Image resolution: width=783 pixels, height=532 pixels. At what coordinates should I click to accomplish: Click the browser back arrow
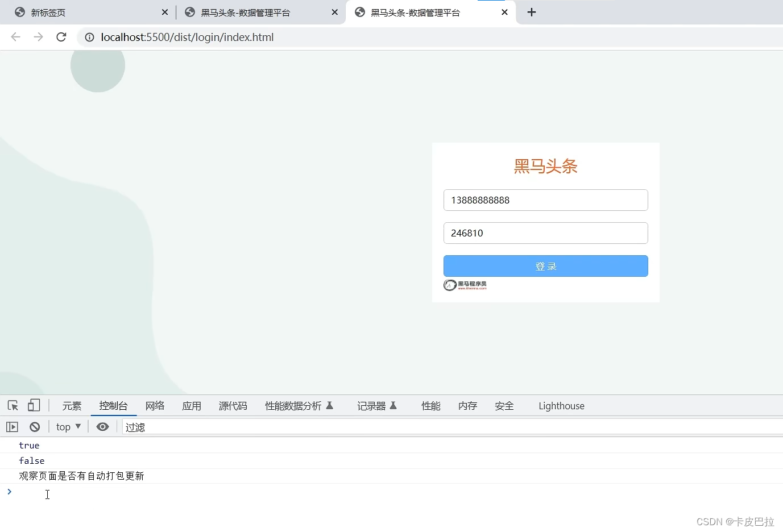tap(16, 37)
